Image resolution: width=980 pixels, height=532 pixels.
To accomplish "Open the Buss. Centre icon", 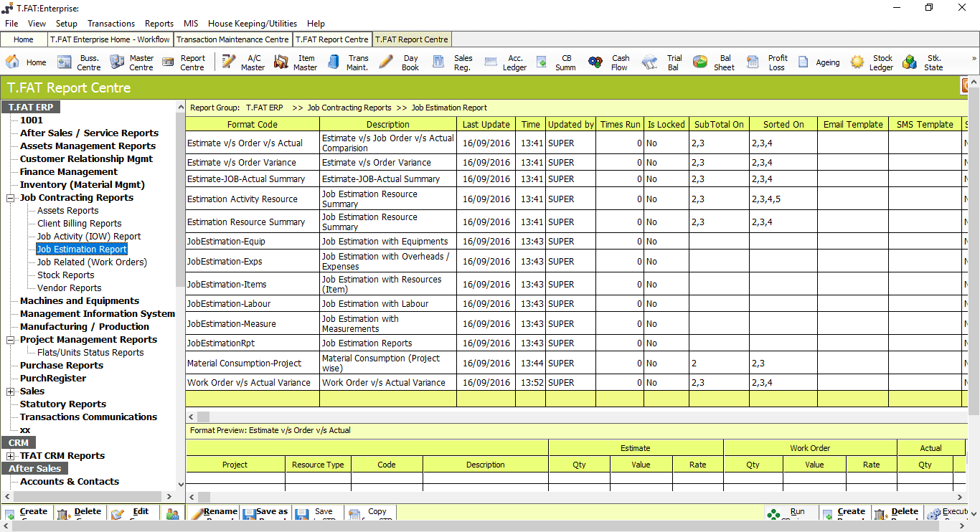I will pos(78,62).
